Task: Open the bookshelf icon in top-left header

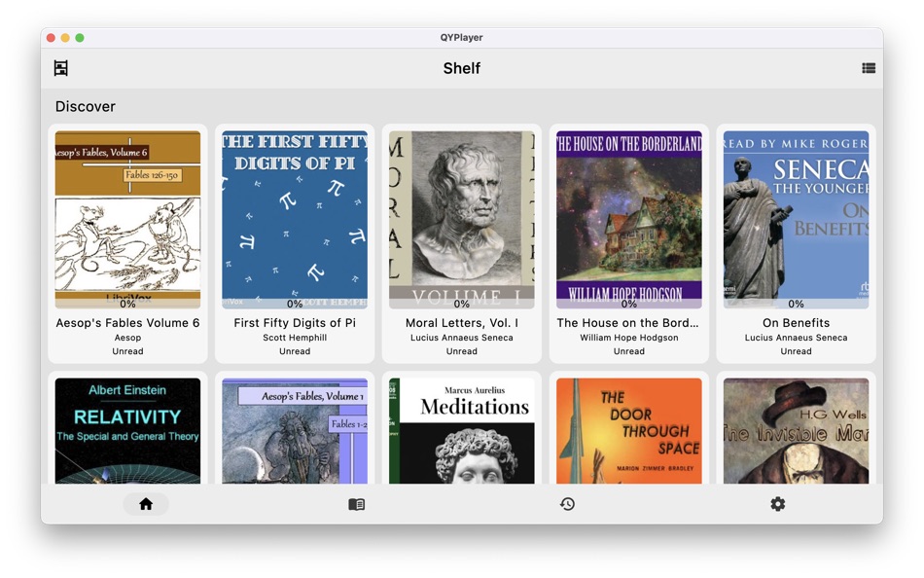Action: [60, 68]
